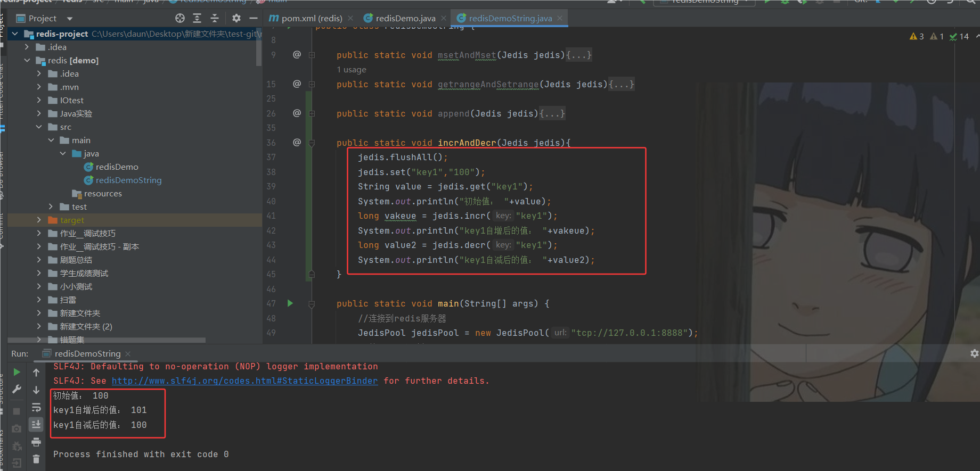Expand the target folder
Screen dimensions: 980x471
pos(39,220)
